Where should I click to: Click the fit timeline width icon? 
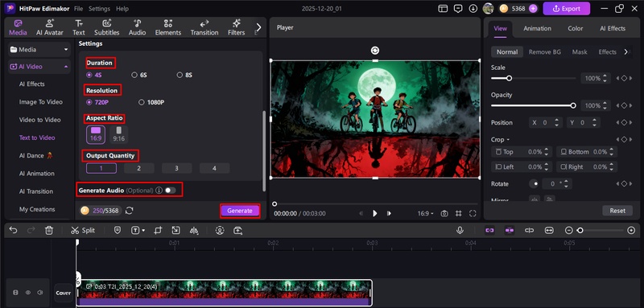tap(549, 231)
